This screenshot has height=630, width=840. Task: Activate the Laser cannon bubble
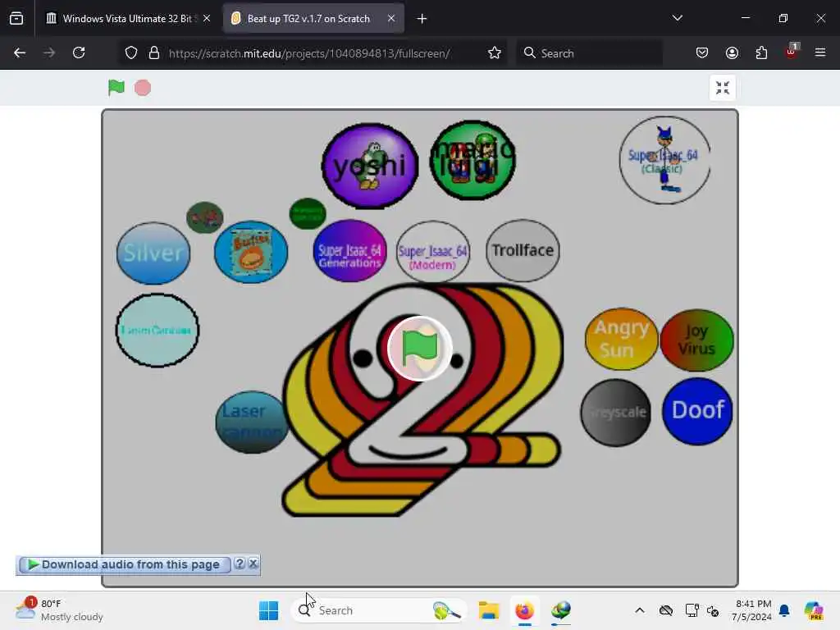[x=252, y=422]
